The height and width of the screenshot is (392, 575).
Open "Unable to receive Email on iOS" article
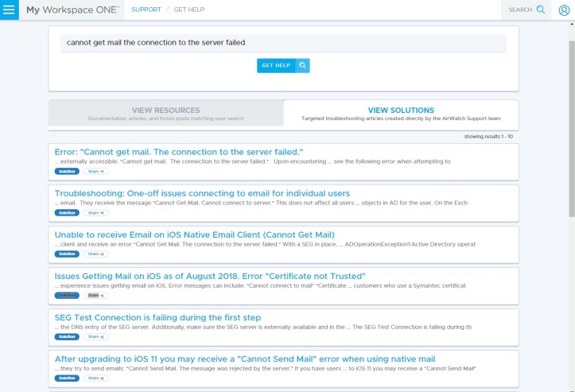click(x=194, y=235)
